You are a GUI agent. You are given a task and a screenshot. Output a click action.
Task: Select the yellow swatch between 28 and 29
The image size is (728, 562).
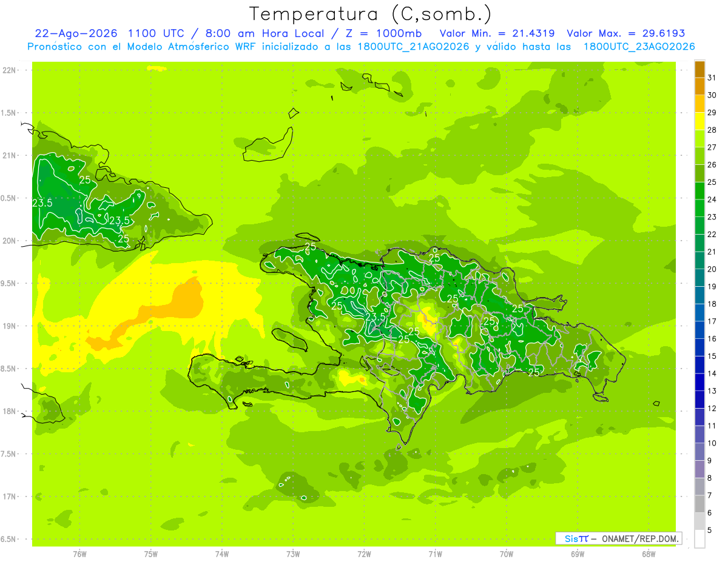[699, 121]
